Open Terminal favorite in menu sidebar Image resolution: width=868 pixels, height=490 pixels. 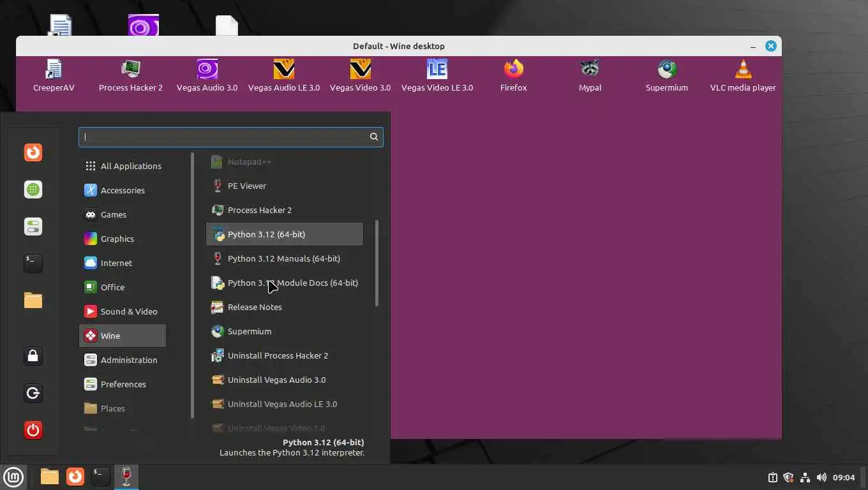tap(33, 263)
